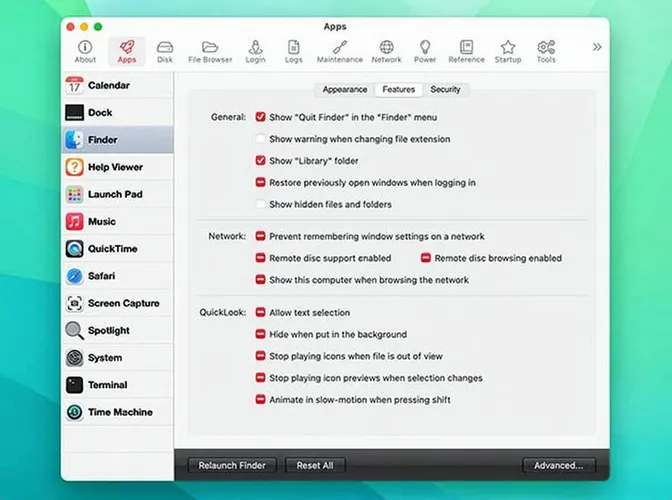Open the About toolbar section
Screen dimensions: 672x500
[x=85, y=52]
